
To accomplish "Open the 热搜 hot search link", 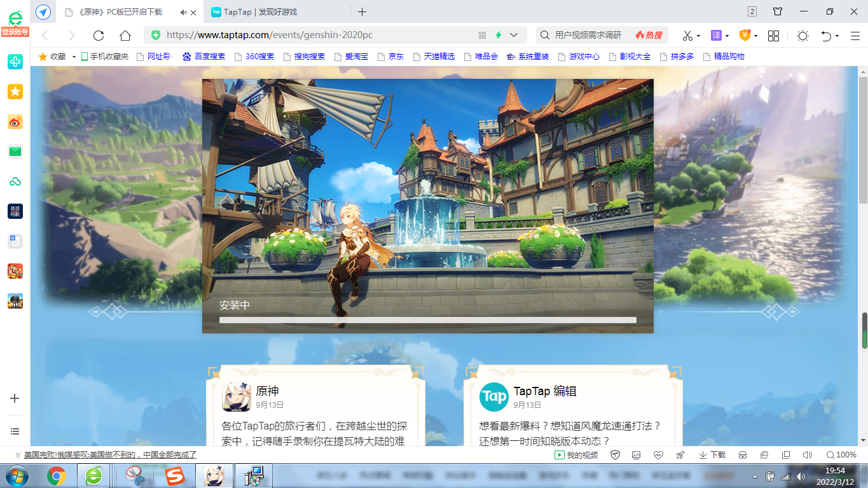I will click(649, 35).
